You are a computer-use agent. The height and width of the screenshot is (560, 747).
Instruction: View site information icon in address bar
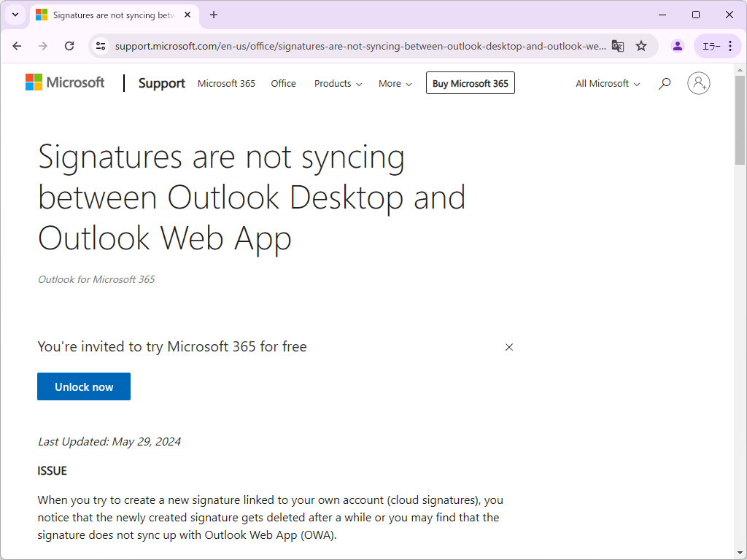(x=101, y=46)
